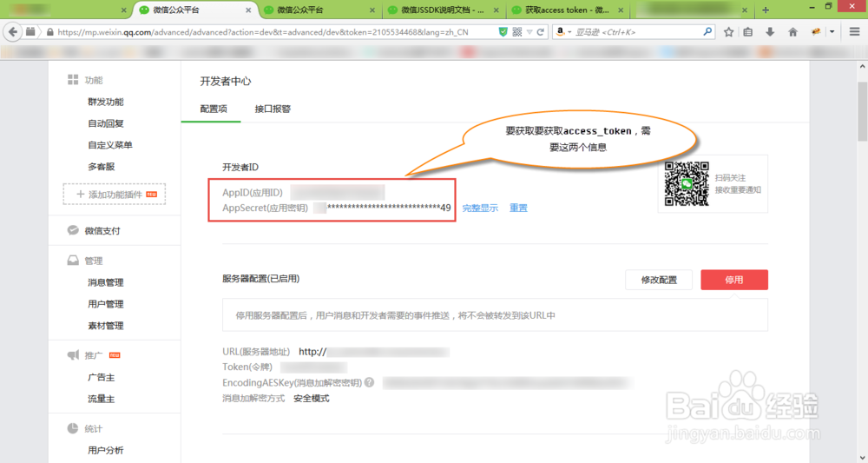Viewport: 868px width, 463px height.
Task: Open the downloads arrow icon
Action: click(x=770, y=32)
